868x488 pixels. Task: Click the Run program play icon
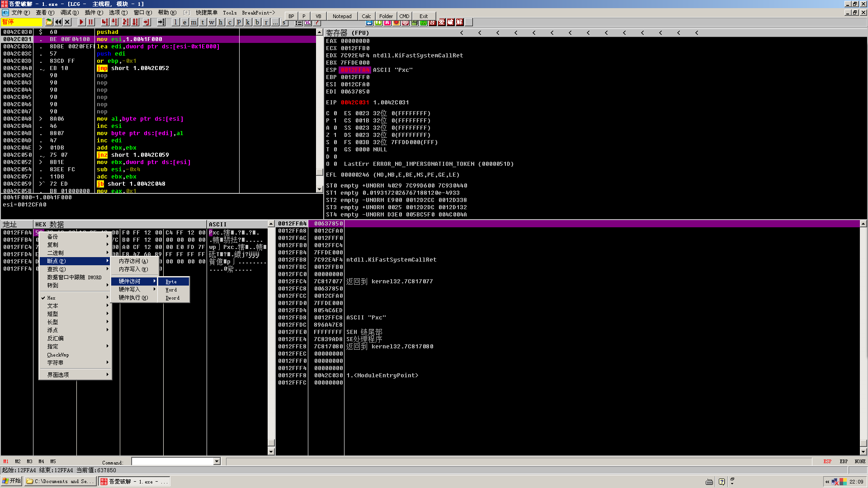[81, 22]
